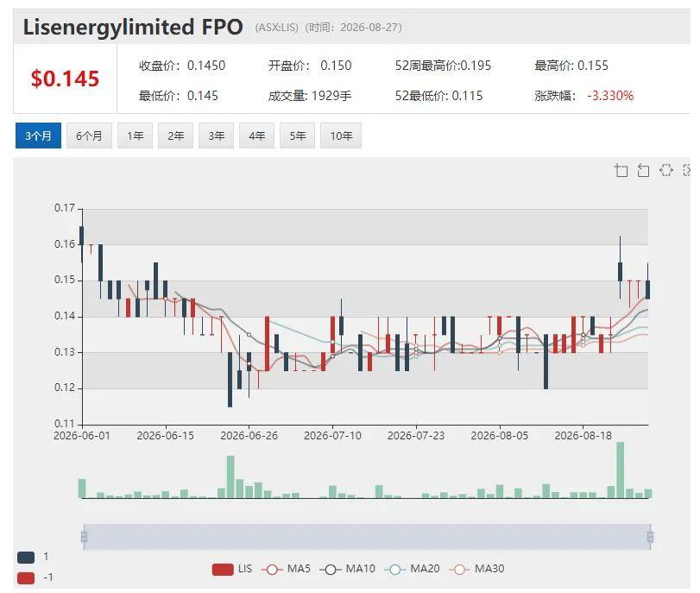Image resolution: width=700 pixels, height=593 pixels.
Task: Click the 收盘价: 0.1450 value
Action: click(182, 66)
